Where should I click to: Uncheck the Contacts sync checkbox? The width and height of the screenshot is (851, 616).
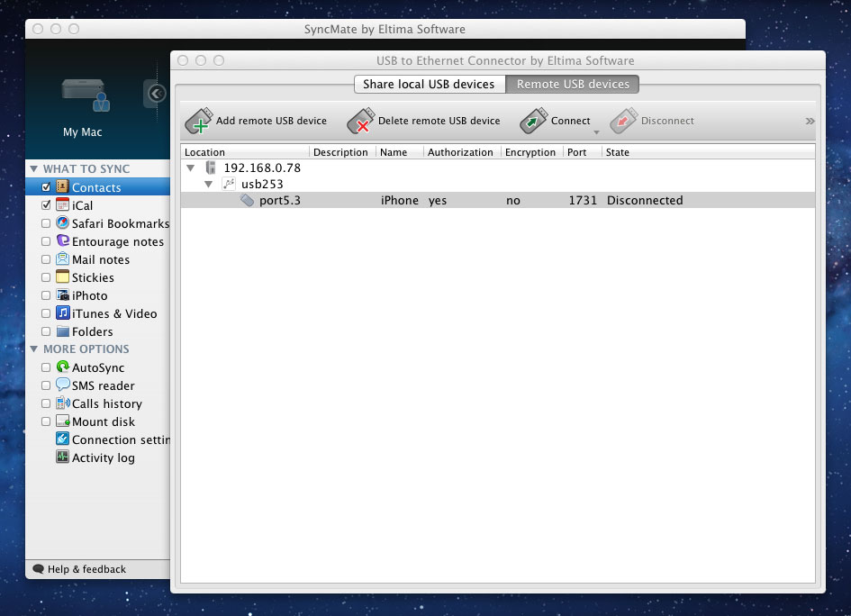46,187
